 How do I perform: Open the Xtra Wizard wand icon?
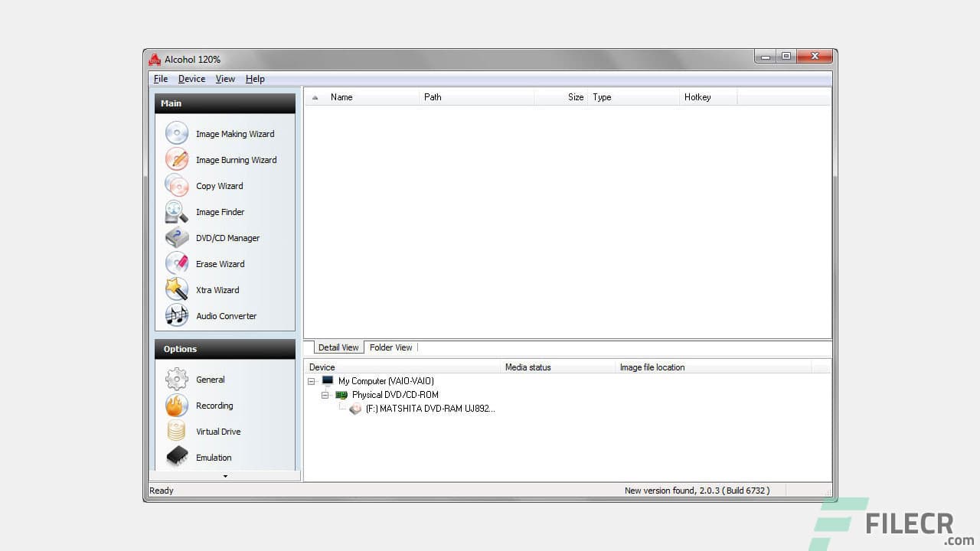coord(177,290)
